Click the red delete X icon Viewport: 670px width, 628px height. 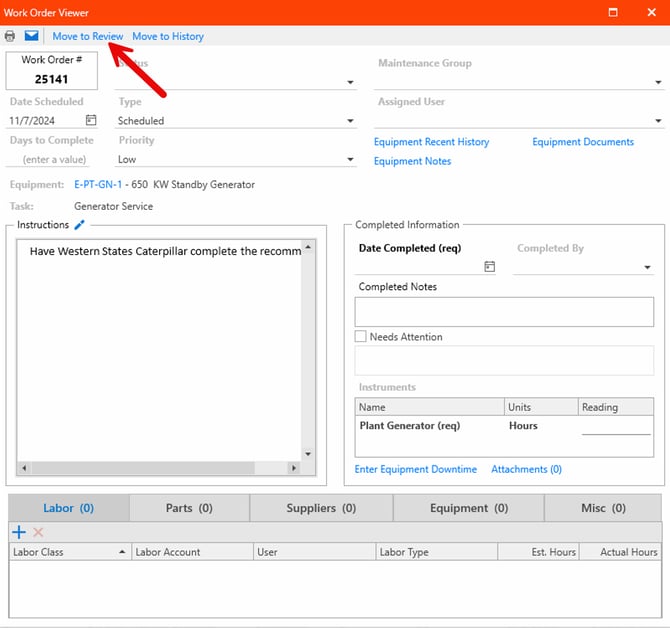(x=39, y=533)
